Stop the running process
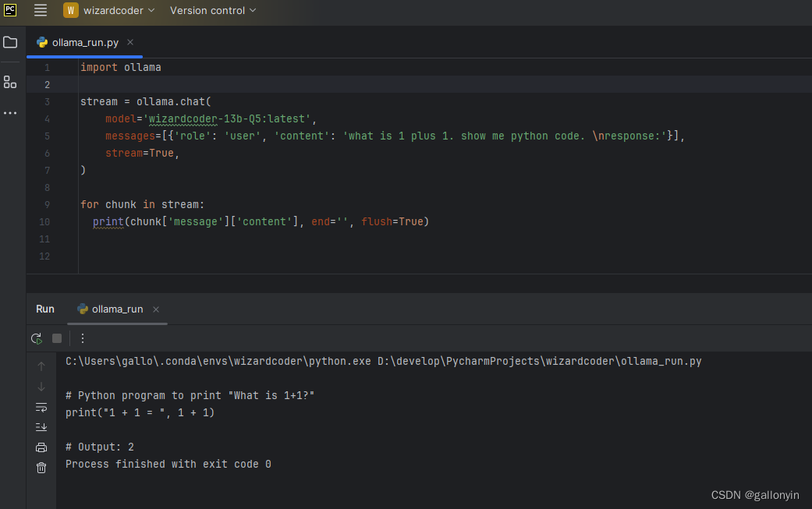 pos(57,338)
